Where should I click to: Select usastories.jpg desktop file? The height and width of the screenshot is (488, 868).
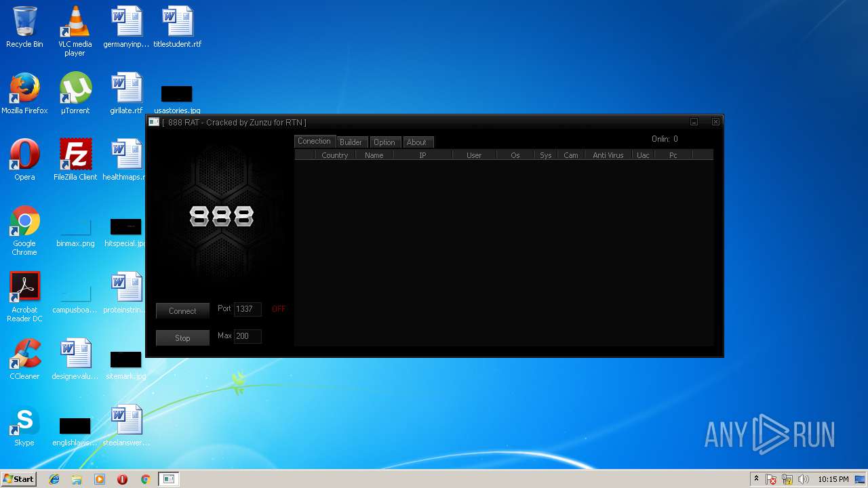pos(177,99)
